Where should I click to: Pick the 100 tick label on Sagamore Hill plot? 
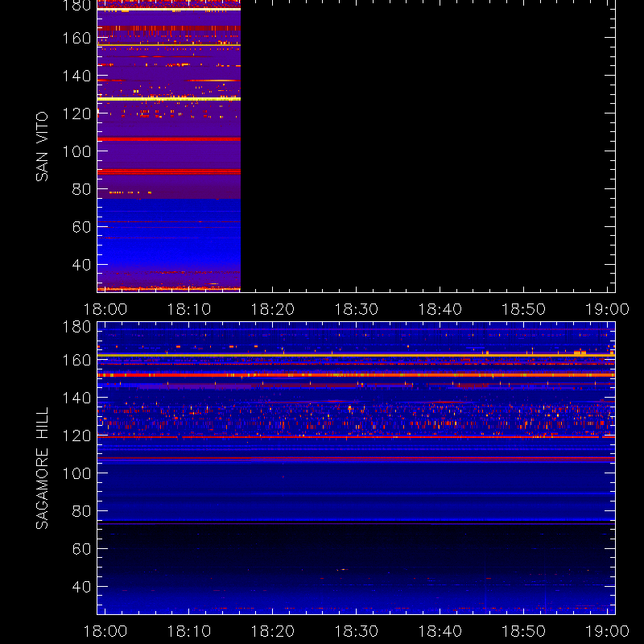tap(76, 473)
